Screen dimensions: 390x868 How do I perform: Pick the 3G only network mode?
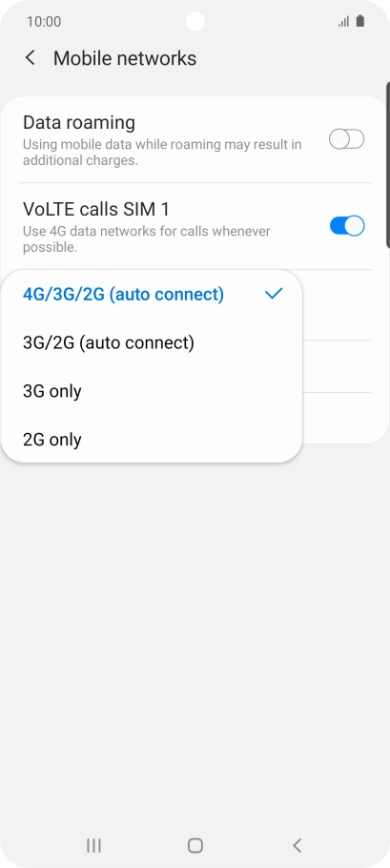tap(153, 391)
